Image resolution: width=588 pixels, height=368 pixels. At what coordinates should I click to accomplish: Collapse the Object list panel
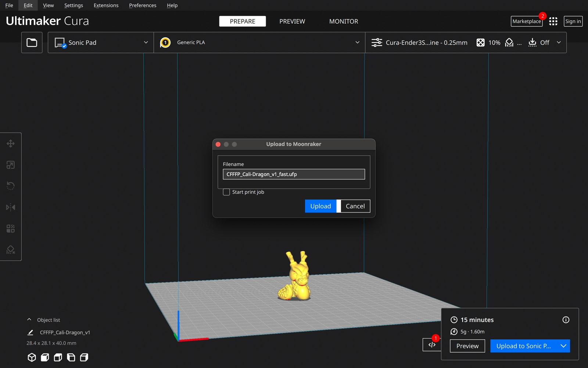click(x=29, y=320)
